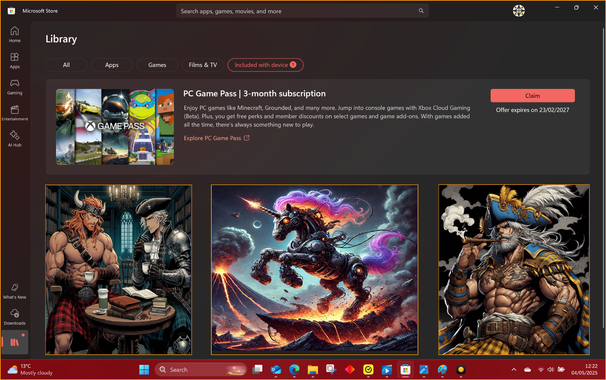Click the Game Pass promotional image
This screenshot has height=380, width=606.
[115, 127]
